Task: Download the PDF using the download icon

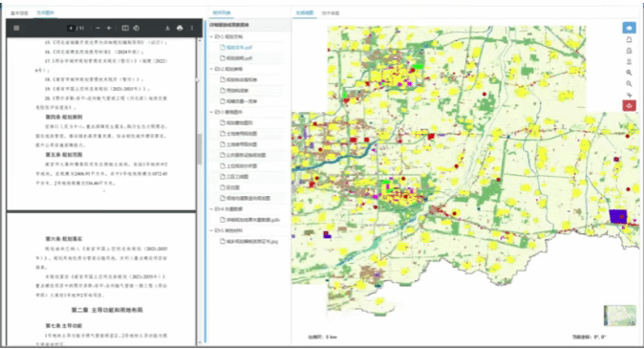Action: [167, 28]
